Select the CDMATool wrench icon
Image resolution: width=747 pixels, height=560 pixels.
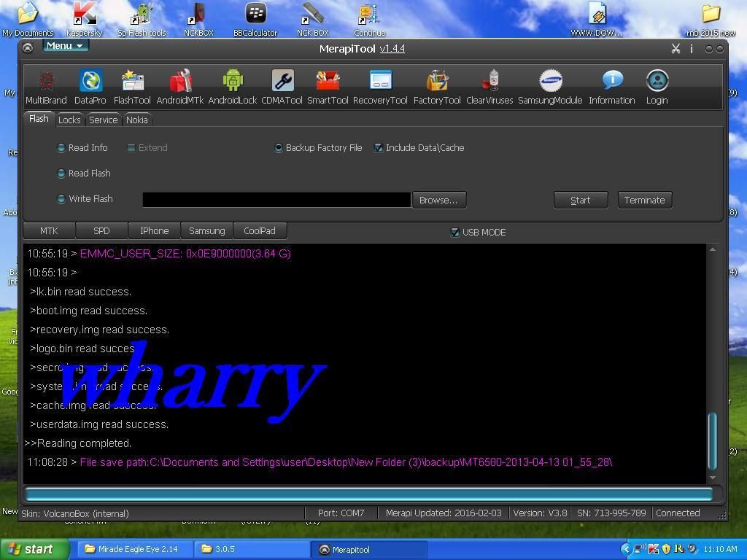pos(282,87)
